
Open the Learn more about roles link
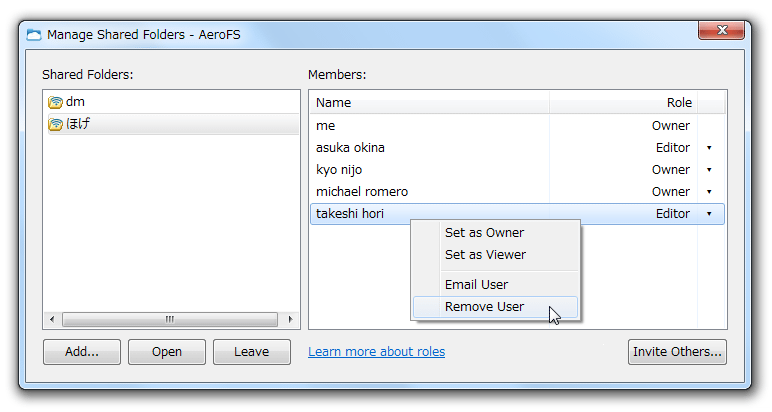377,352
